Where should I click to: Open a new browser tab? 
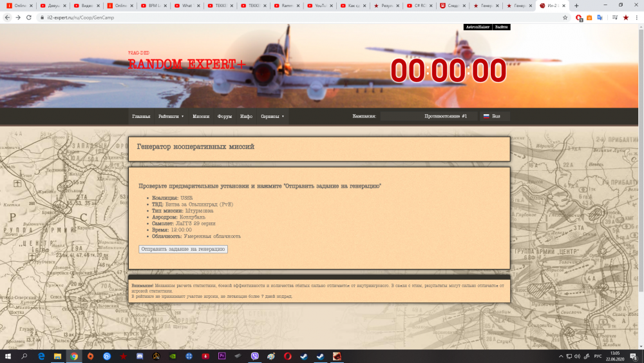pos(576,6)
